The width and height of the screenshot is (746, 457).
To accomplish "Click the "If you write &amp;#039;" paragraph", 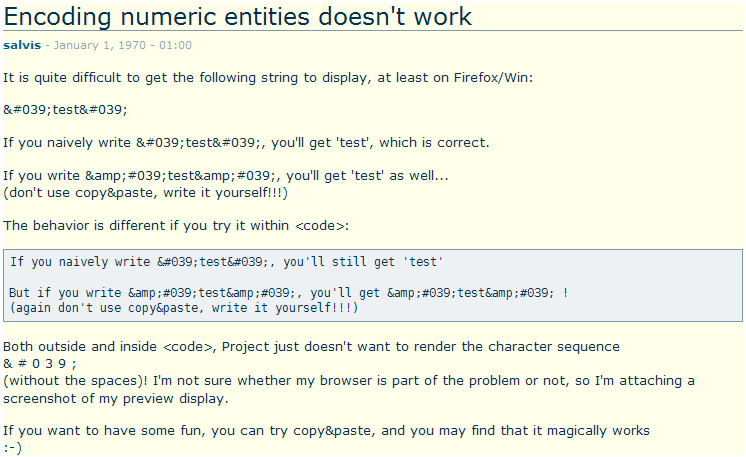I will [x=226, y=175].
